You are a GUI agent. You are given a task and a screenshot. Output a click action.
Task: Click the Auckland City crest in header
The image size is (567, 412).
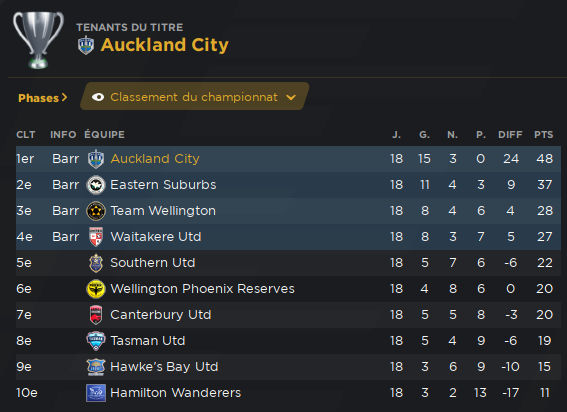point(86,45)
